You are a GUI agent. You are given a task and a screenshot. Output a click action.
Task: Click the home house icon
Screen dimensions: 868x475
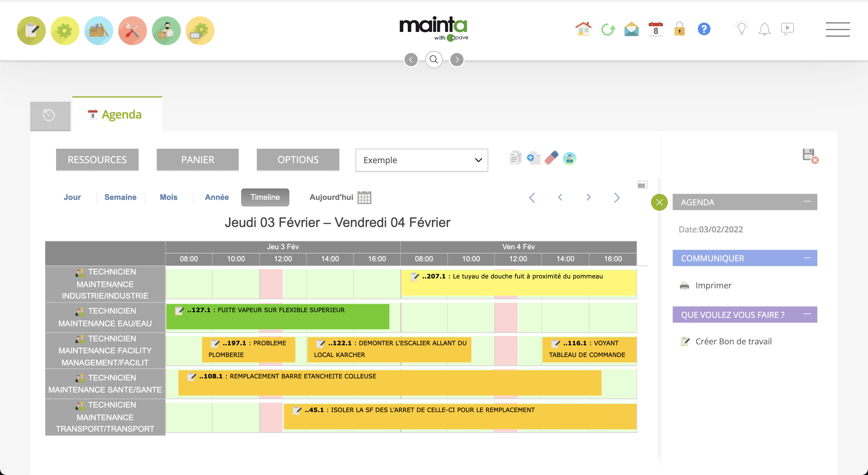pyautogui.click(x=583, y=29)
